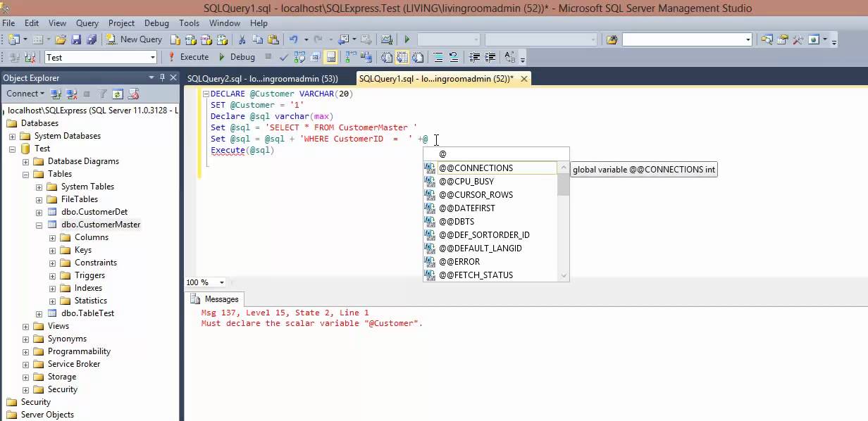The width and height of the screenshot is (868, 421).
Task: Comment out selected lines icon
Action: 438,57
